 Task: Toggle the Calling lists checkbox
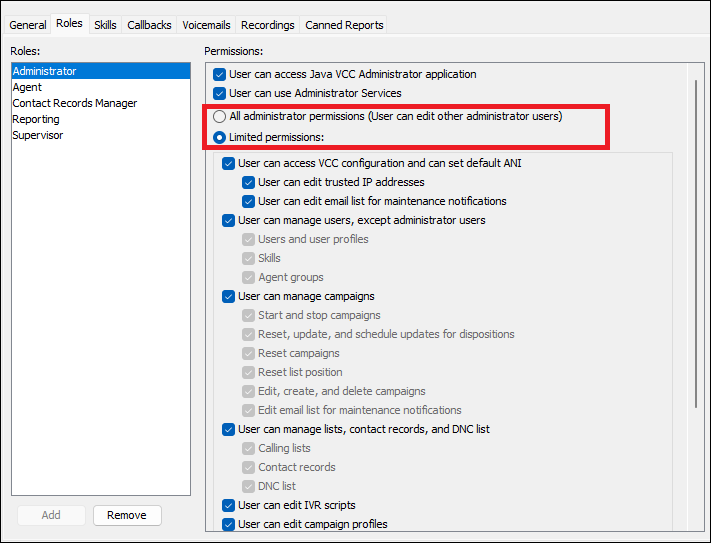click(x=248, y=448)
